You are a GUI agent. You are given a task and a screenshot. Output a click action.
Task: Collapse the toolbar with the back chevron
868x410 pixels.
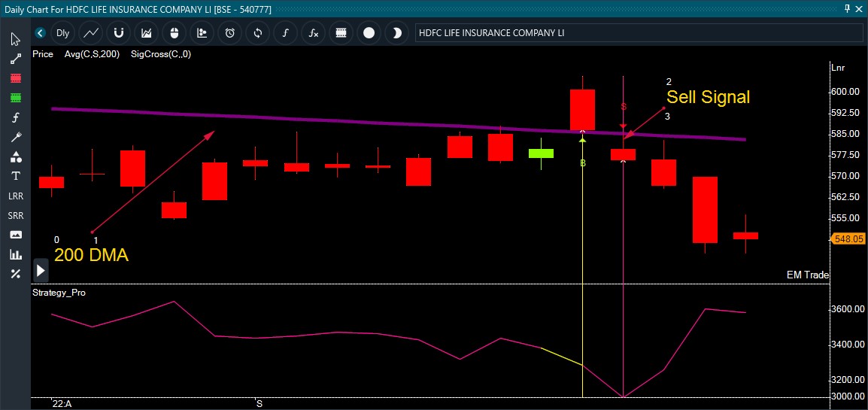click(x=40, y=33)
